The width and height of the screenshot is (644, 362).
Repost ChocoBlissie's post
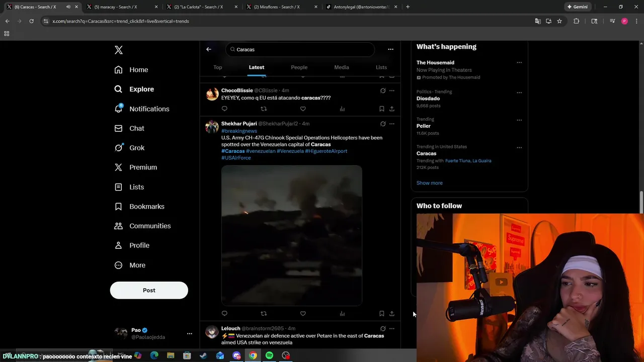coord(264,109)
